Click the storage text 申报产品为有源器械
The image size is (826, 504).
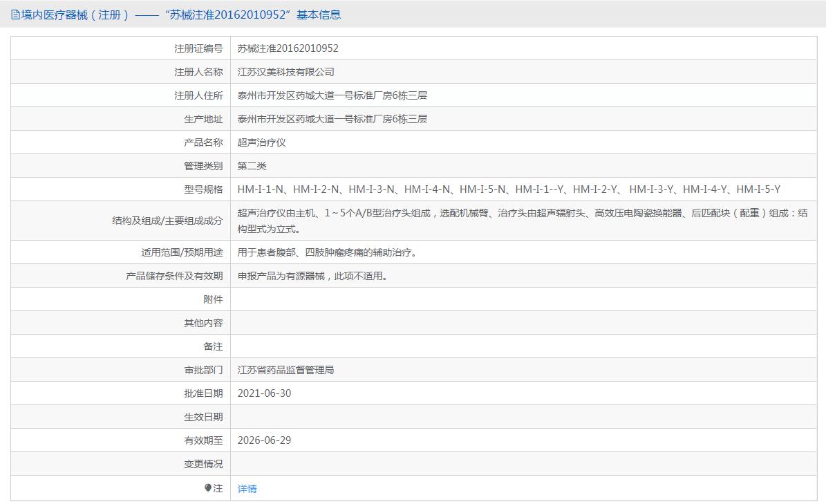pyautogui.click(x=313, y=276)
